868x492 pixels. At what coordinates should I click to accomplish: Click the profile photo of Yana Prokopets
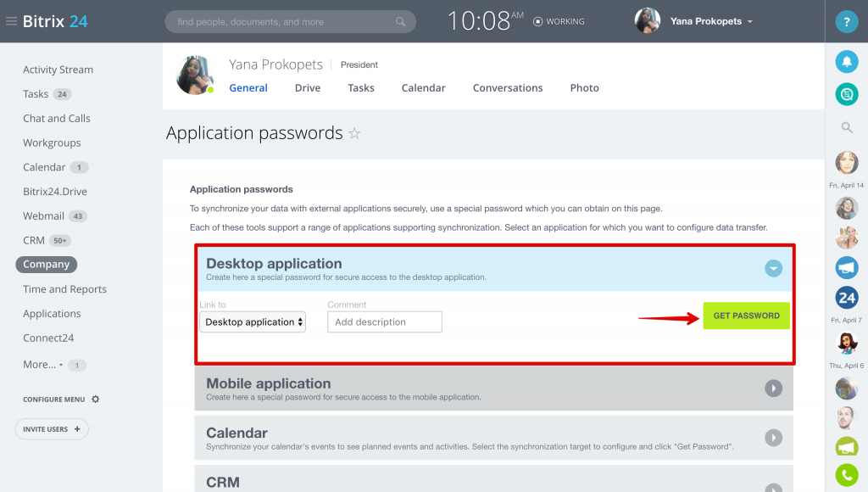point(195,75)
